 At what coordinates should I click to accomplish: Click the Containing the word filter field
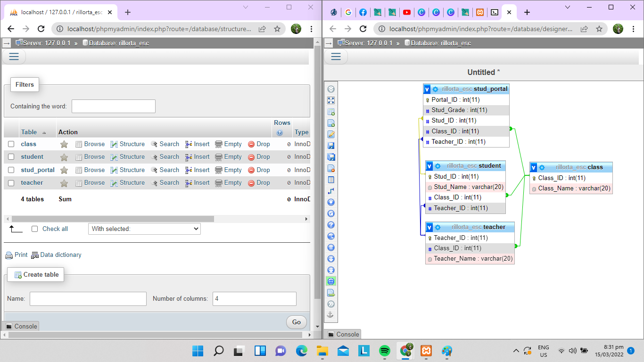pos(114,107)
